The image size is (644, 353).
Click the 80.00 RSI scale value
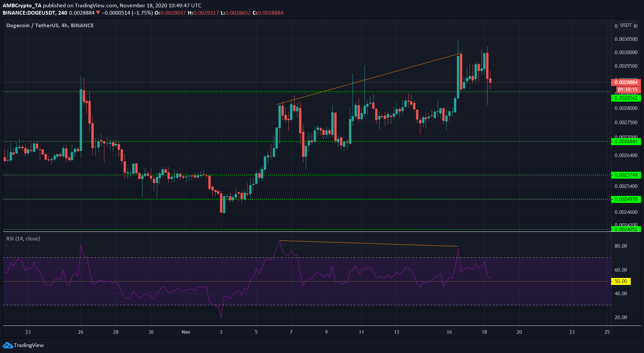(621, 246)
